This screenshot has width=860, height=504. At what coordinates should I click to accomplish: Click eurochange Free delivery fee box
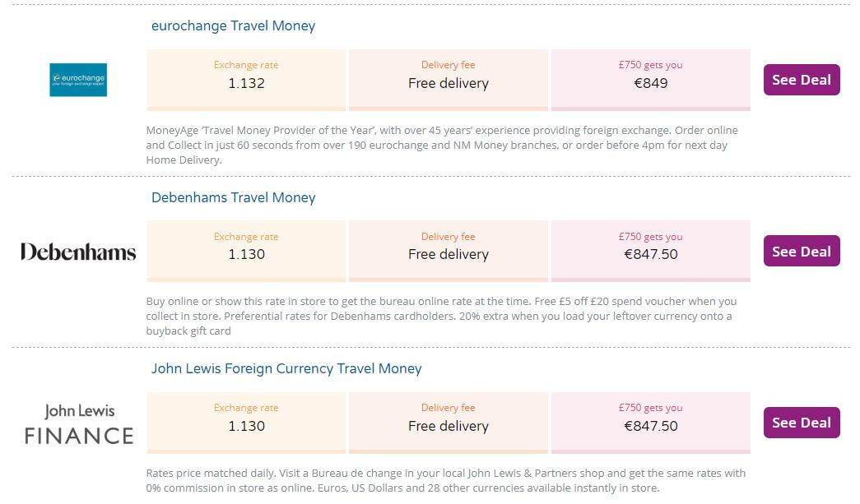pos(448,79)
